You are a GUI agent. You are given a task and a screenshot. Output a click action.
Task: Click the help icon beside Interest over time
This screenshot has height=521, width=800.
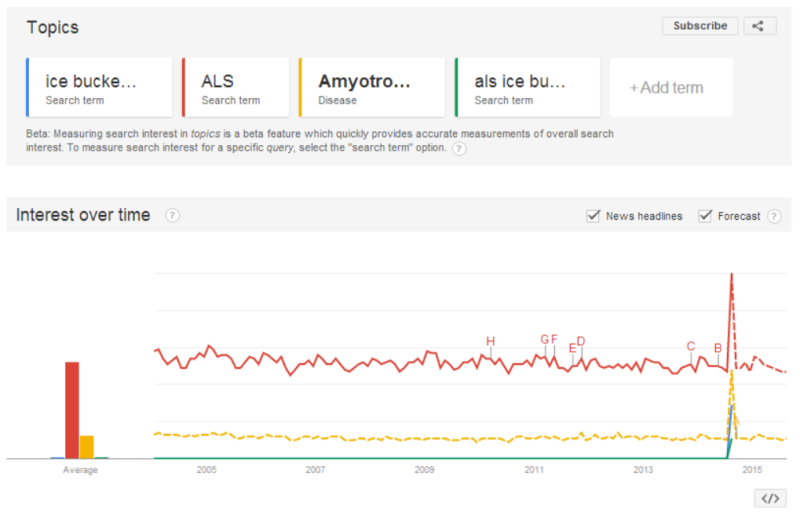pyautogui.click(x=172, y=215)
